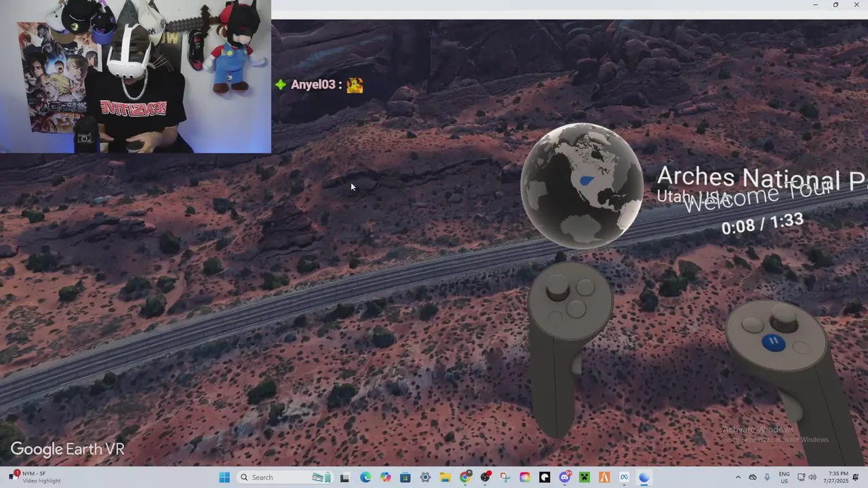
Task: Open OBS Studio from the taskbar
Action: [486, 477]
